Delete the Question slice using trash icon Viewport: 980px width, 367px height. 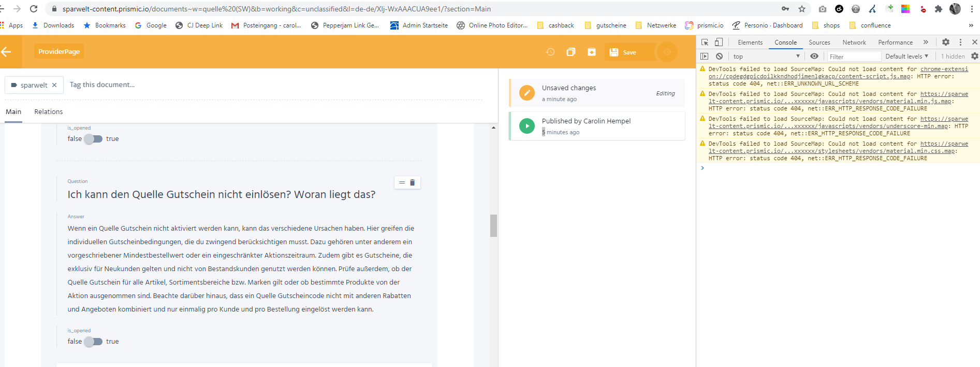pyautogui.click(x=413, y=182)
